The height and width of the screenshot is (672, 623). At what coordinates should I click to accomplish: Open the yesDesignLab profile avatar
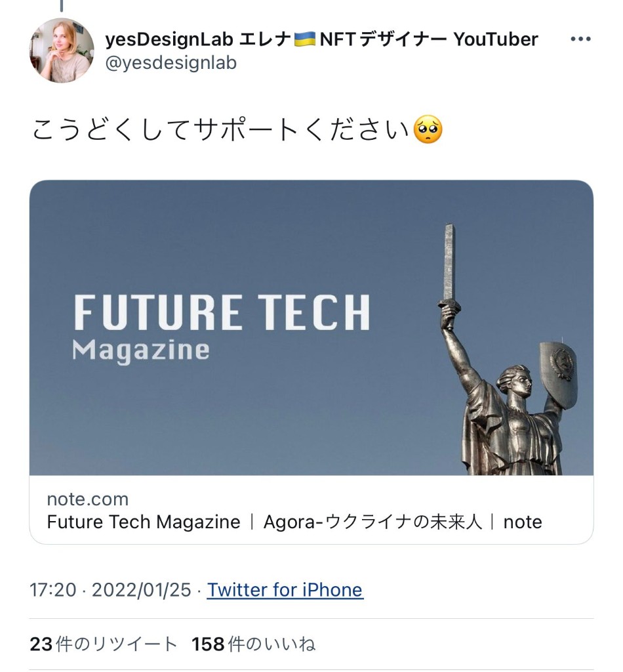pyautogui.click(x=62, y=51)
